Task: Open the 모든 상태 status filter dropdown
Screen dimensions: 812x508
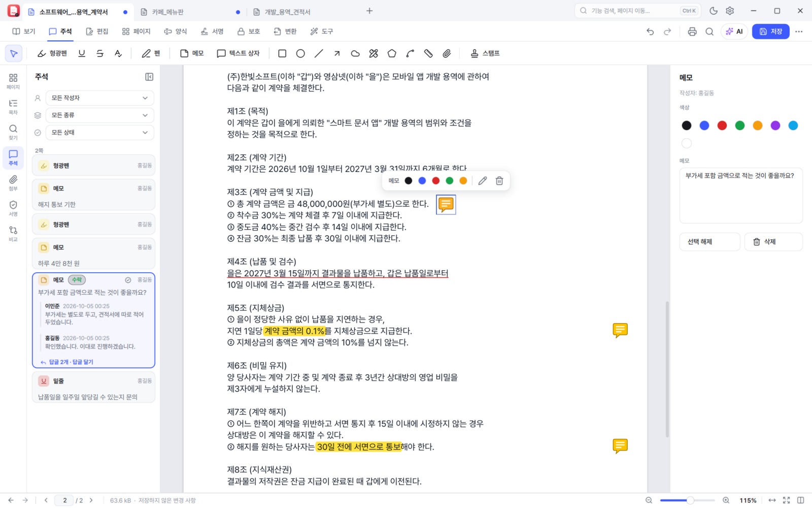Action: pos(100,133)
